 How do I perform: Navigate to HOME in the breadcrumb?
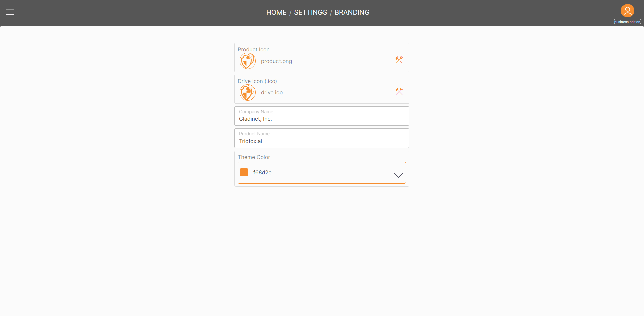(x=276, y=12)
